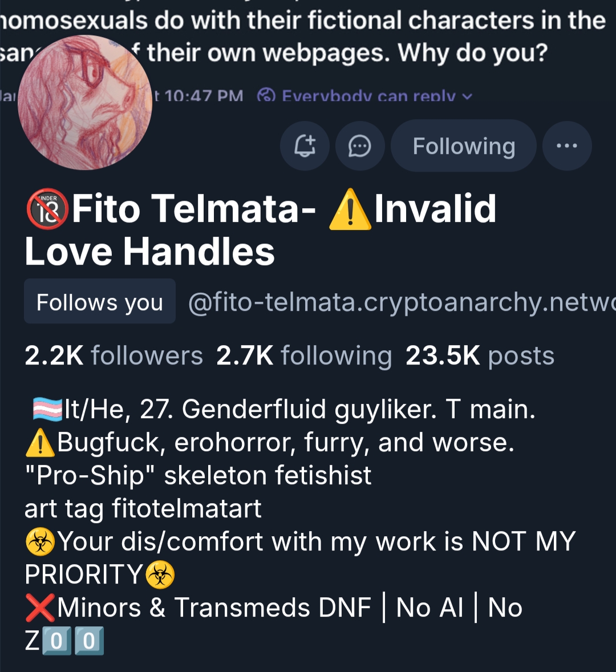Click the art tag fitotelmatart text
This screenshot has height=672, width=616.
click(x=143, y=508)
